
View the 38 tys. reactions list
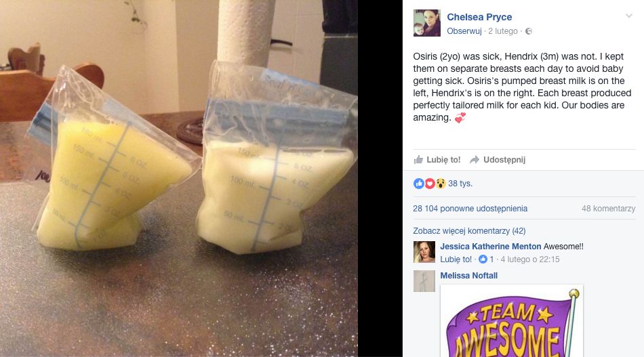[x=460, y=184]
